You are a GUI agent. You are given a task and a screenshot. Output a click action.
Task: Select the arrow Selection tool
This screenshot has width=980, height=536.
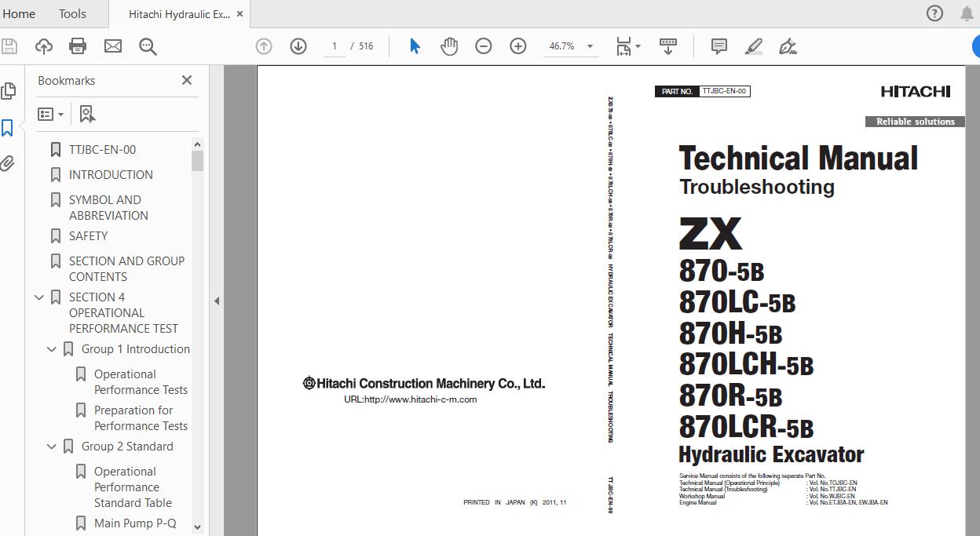[x=415, y=46]
